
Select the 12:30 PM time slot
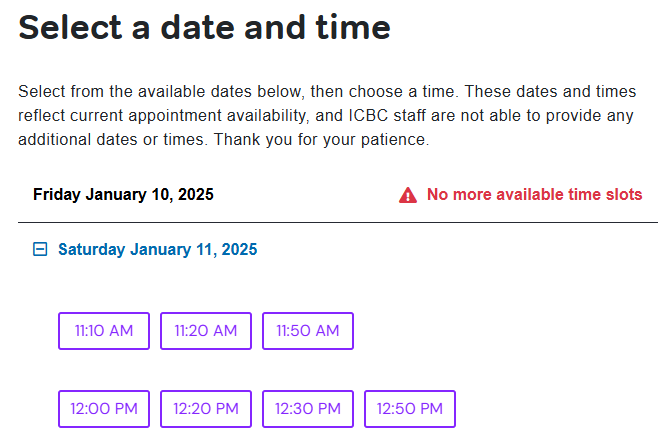click(x=308, y=408)
